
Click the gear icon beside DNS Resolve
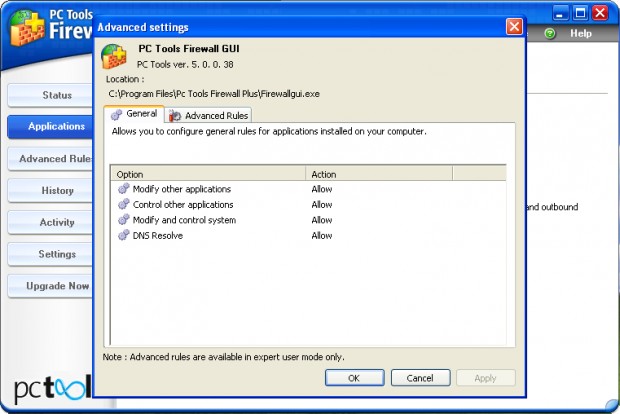point(123,235)
